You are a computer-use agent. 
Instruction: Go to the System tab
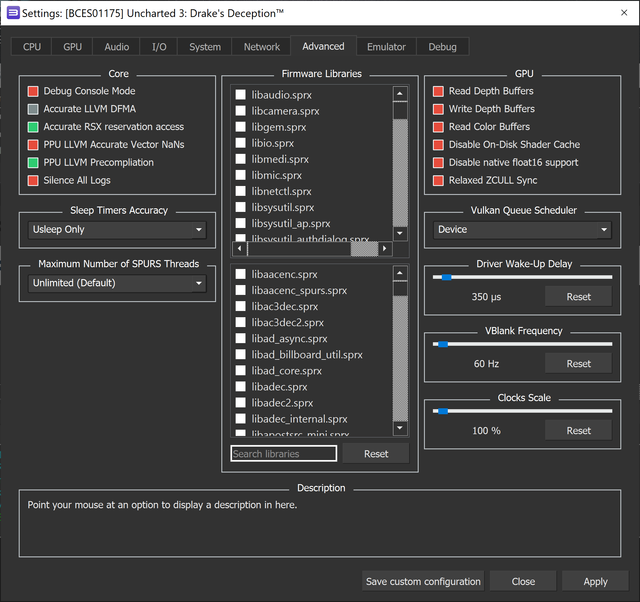tap(205, 47)
